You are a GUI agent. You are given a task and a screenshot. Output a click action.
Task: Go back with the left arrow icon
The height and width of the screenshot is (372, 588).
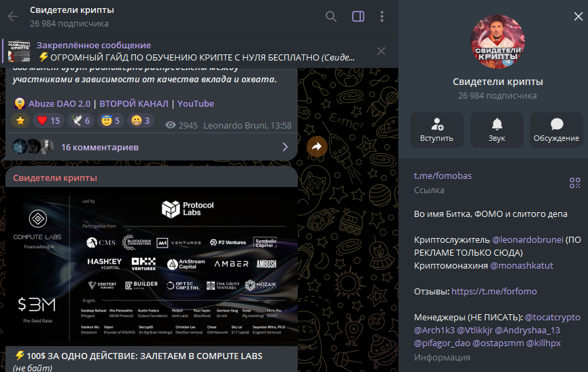tap(13, 16)
